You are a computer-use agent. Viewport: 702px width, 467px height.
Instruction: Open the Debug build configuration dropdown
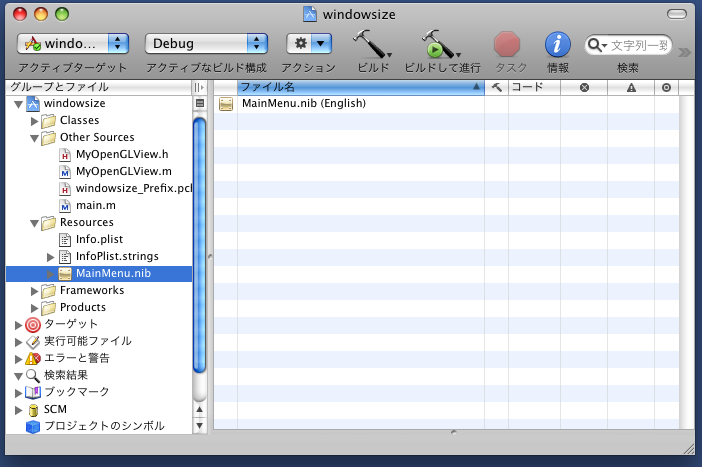[x=206, y=43]
